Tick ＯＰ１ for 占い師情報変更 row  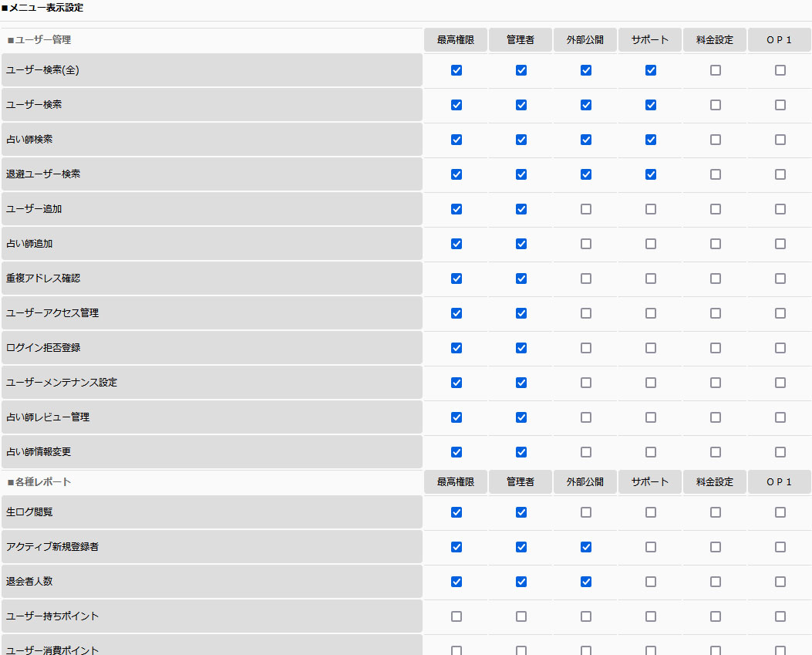pos(780,452)
